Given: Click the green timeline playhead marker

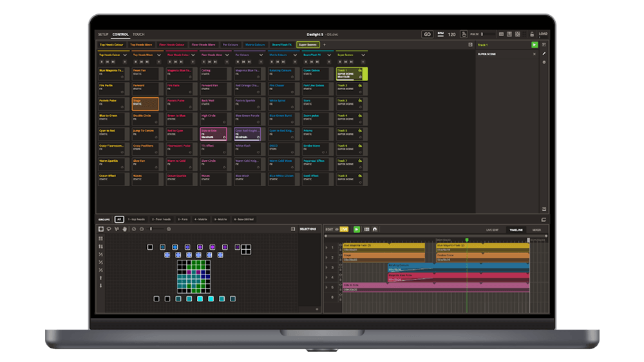Looking at the screenshot, I should tap(467, 240).
